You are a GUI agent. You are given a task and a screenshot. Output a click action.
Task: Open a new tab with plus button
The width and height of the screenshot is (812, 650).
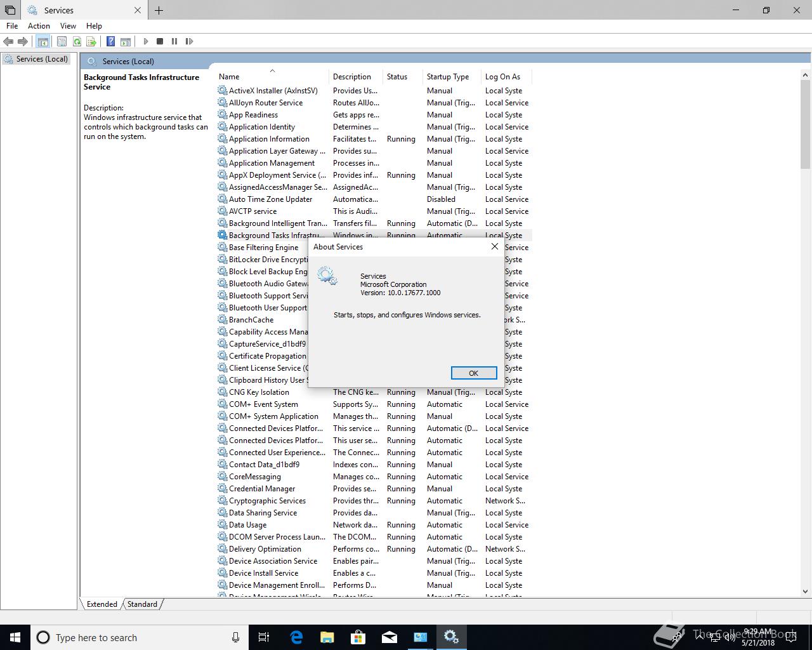coord(159,10)
